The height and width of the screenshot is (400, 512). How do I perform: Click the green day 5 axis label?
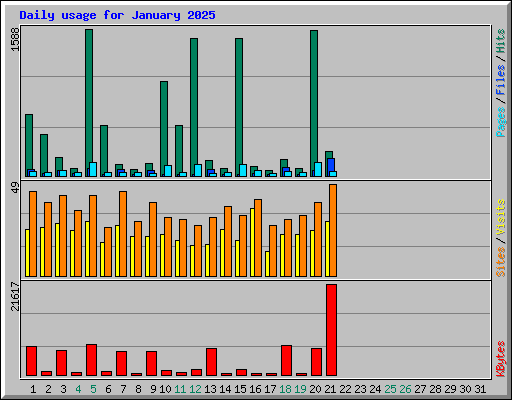pos(93,389)
